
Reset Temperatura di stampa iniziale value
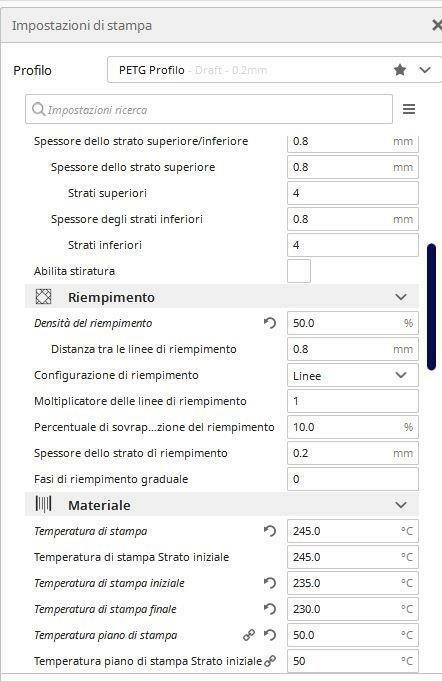(x=270, y=583)
